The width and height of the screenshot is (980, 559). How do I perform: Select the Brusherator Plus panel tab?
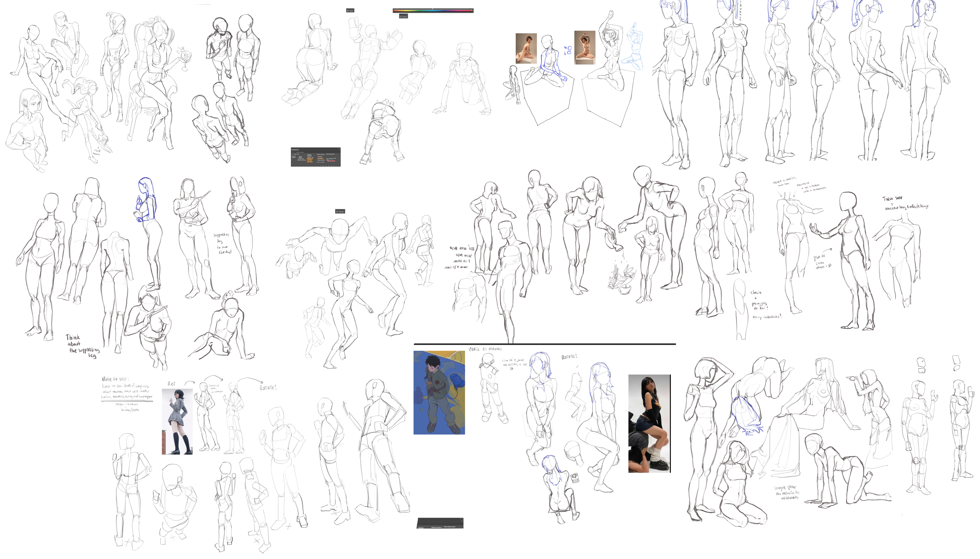coord(295,150)
